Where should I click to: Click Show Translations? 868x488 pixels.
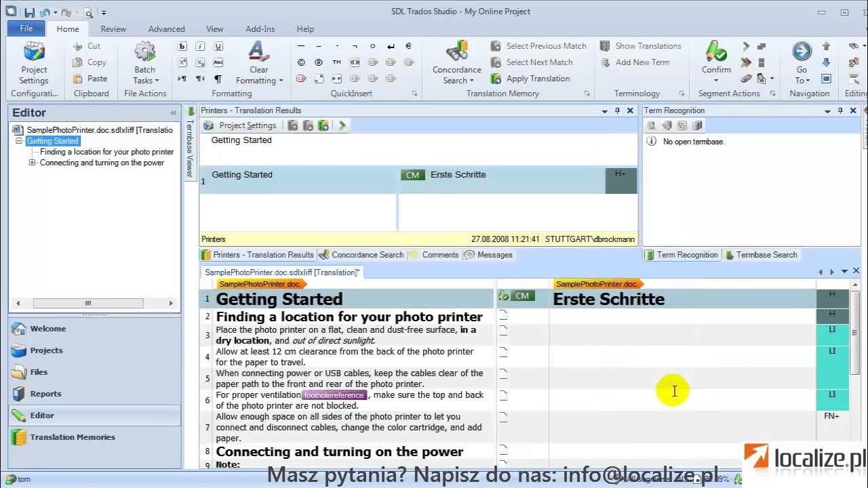[x=640, y=46]
